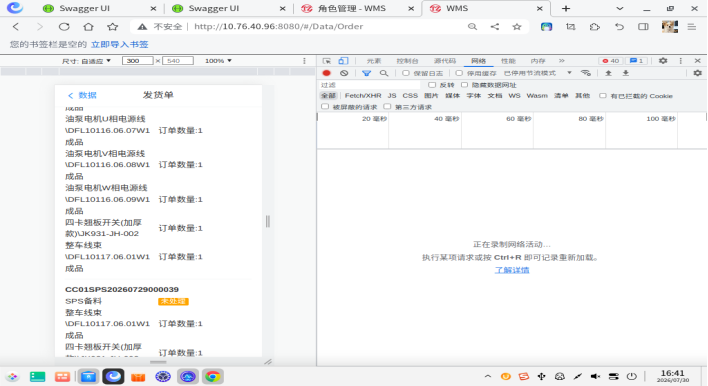
Task: Open the browser main hamburger menu
Action: 691,27
